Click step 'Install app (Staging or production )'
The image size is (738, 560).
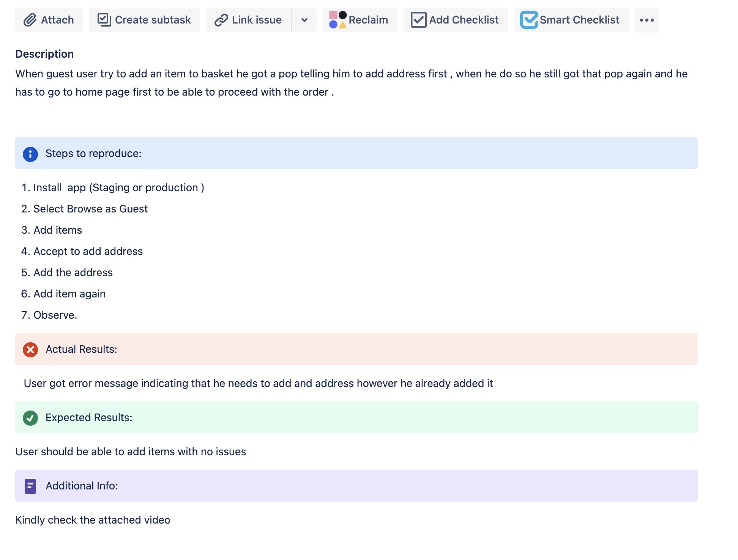tap(119, 187)
